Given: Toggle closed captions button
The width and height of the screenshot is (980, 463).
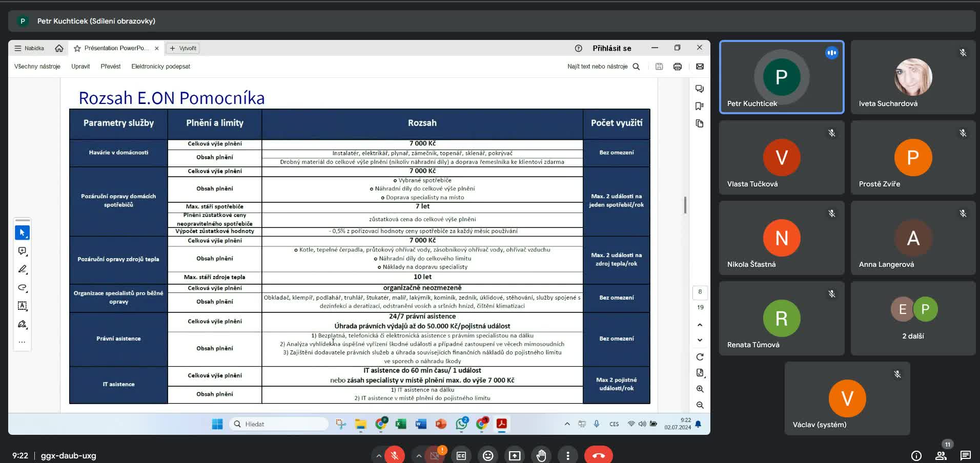Looking at the screenshot, I should (x=461, y=455).
